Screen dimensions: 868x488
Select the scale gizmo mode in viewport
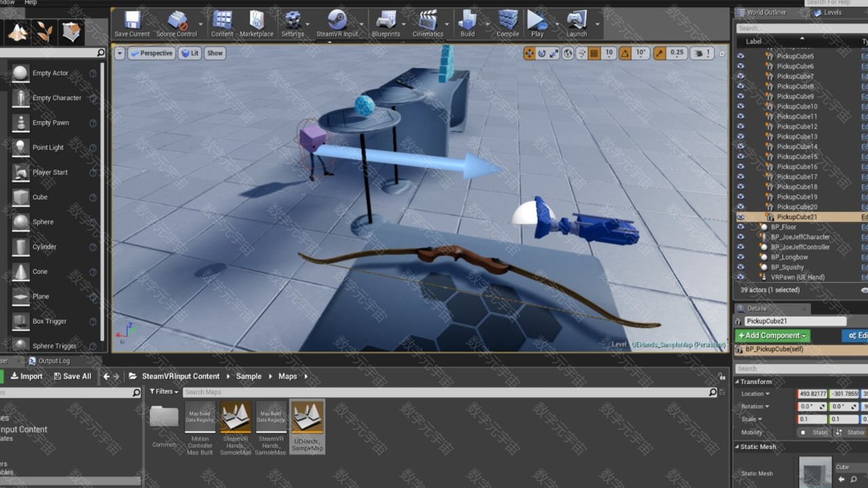point(554,53)
